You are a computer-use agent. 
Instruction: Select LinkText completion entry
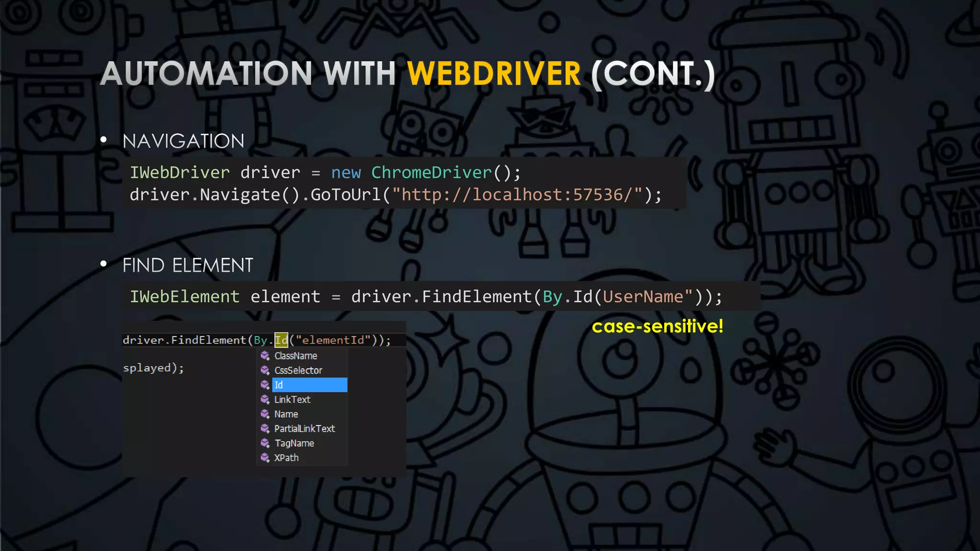click(x=292, y=399)
